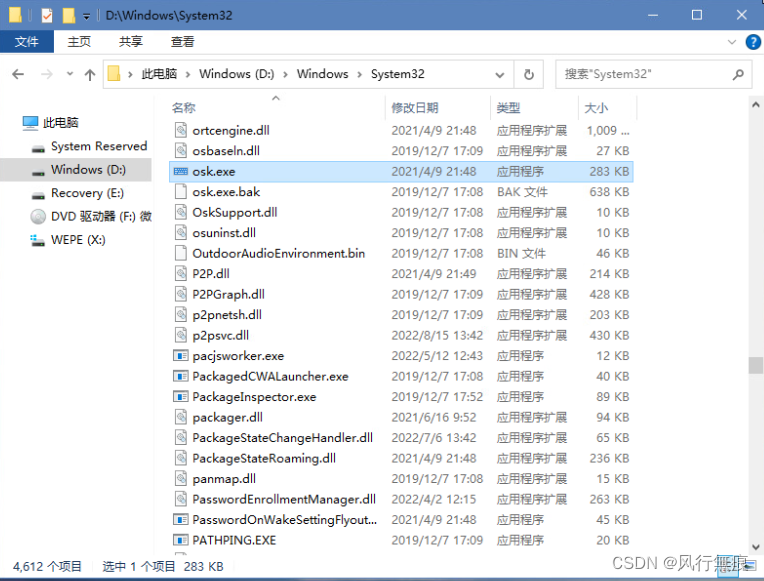Select the PackageStateChangeHandler.dll file name
Image resolution: width=764 pixels, height=581 pixels.
coord(283,438)
